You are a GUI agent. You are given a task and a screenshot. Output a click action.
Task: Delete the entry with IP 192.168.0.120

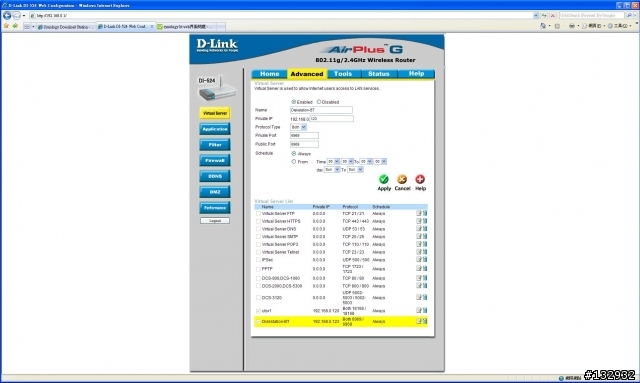point(424,310)
